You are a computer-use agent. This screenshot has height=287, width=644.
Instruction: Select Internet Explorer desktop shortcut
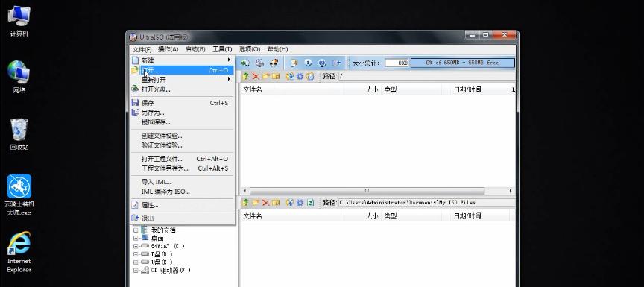[19, 252]
